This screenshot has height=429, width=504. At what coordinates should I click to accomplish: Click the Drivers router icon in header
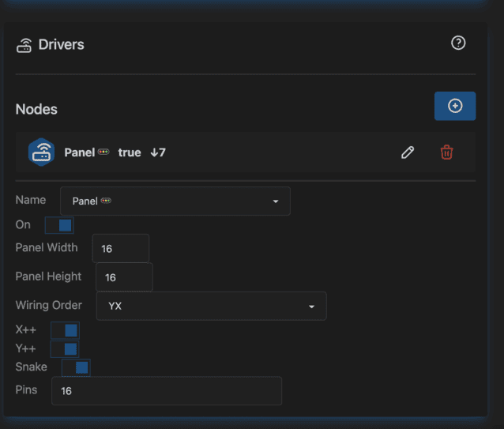pos(24,45)
